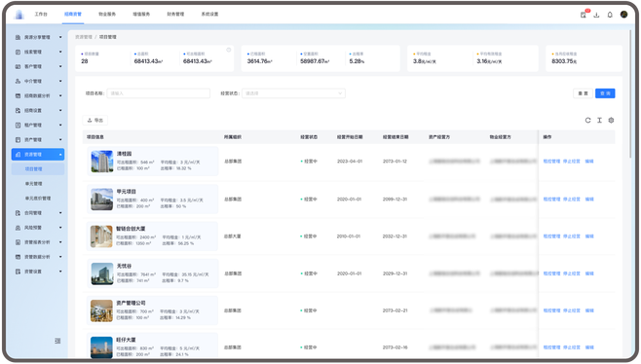Open the 经营状态 filter dropdown
The height and width of the screenshot is (364, 641).
pos(293,93)
